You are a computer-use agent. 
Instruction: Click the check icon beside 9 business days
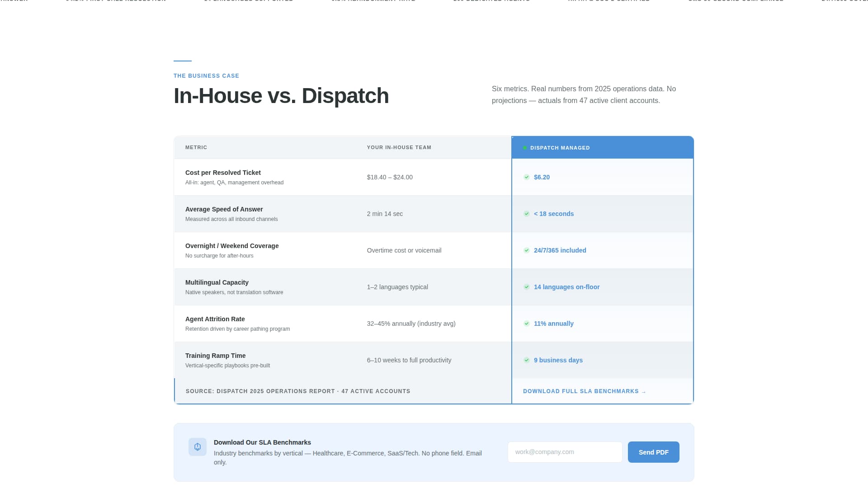point(527,360)
